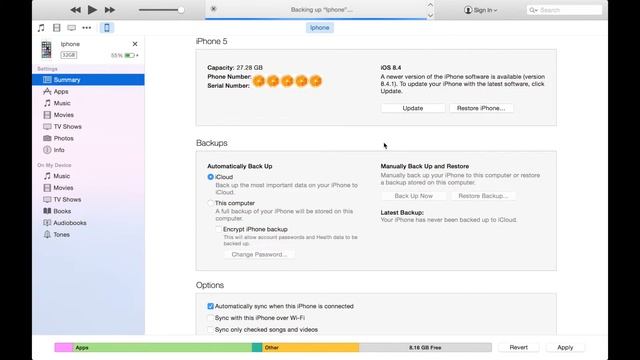
Task: Click the Back Up Now button
Action: coord(413,196)
